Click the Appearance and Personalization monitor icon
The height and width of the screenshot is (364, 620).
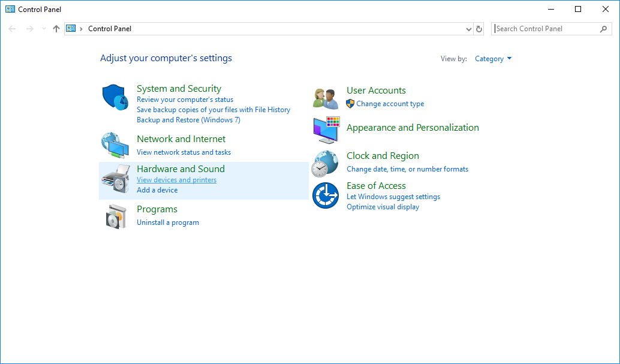(326, 130)
